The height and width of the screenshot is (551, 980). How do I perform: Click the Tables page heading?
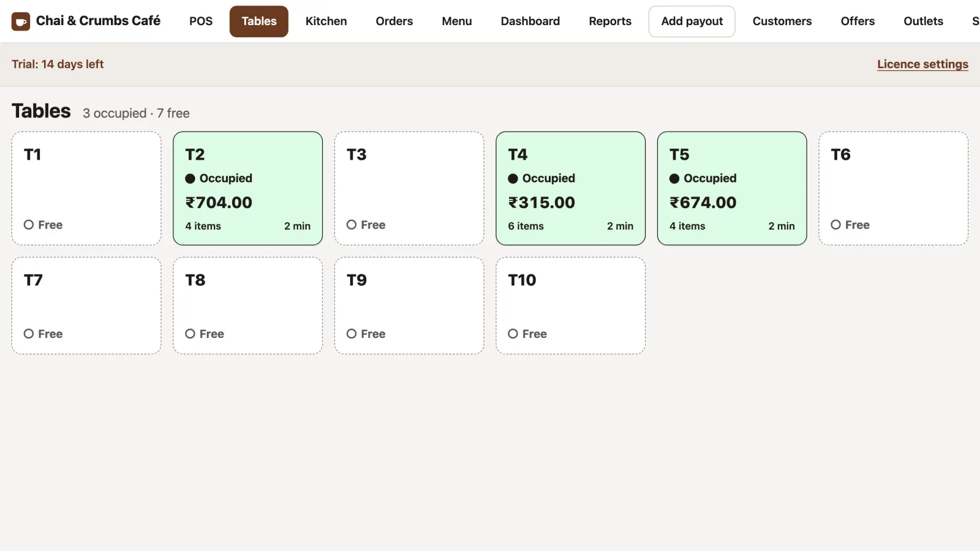tap(41, 111)
